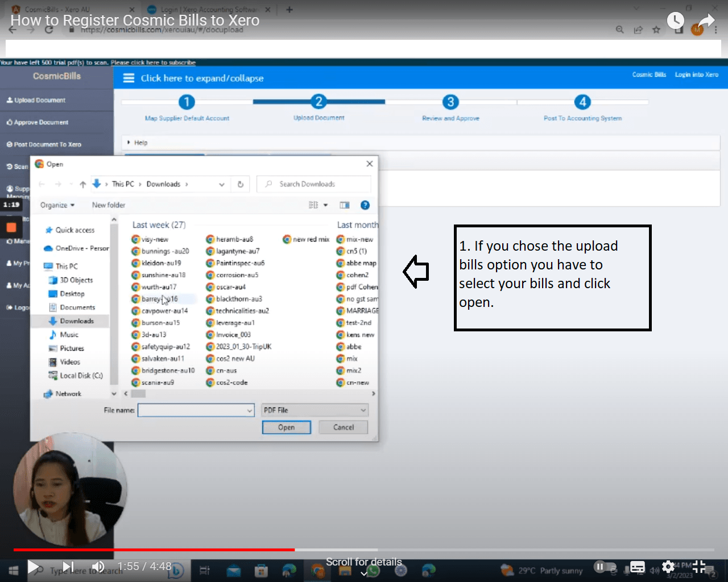The image size is (728, 582).
Task: Open Upload Document in the sidebar
Action: point(36,100)
